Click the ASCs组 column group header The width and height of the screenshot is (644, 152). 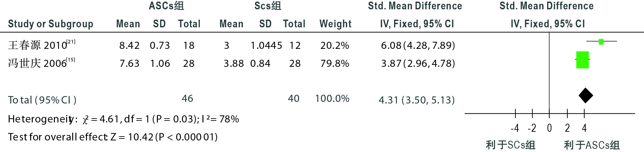tap(166, 6)
